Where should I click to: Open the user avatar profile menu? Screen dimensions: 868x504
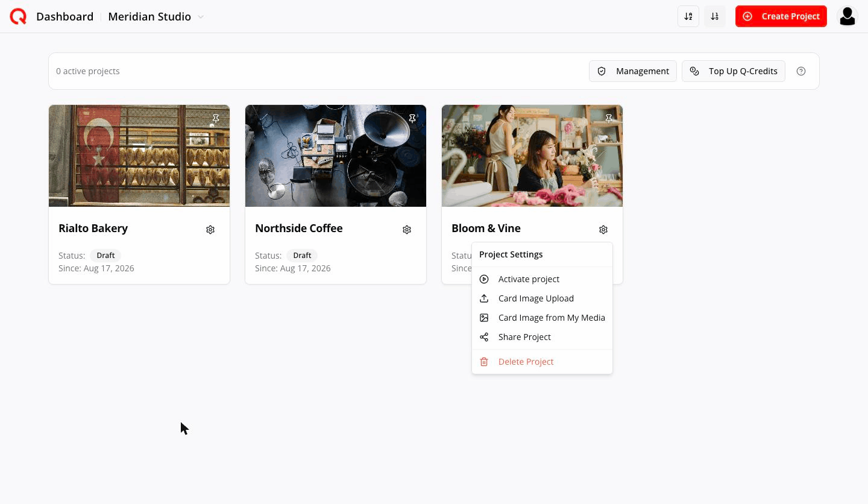(848, 16)
